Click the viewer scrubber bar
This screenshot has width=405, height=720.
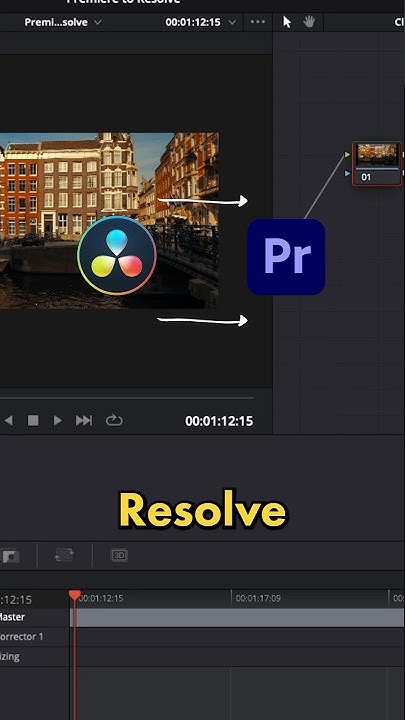(127, 398)
